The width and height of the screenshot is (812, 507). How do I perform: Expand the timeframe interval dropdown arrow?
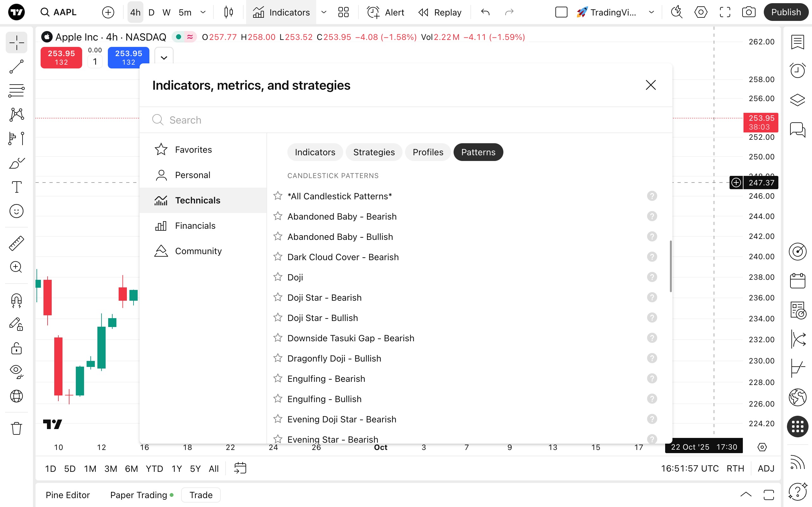point(203,12)
